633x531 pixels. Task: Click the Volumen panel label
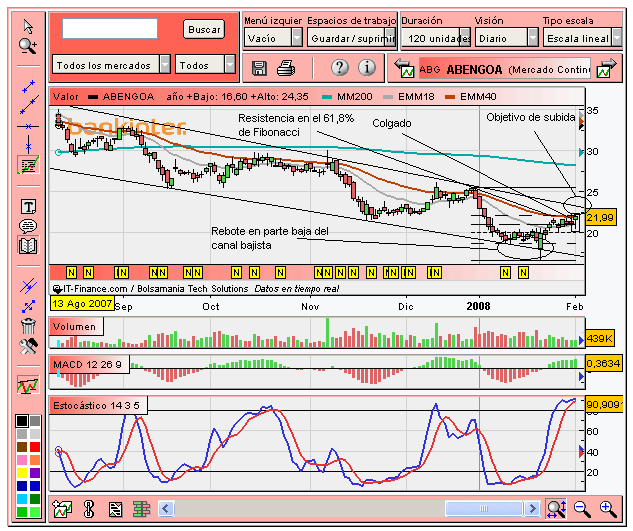point(76,326)
